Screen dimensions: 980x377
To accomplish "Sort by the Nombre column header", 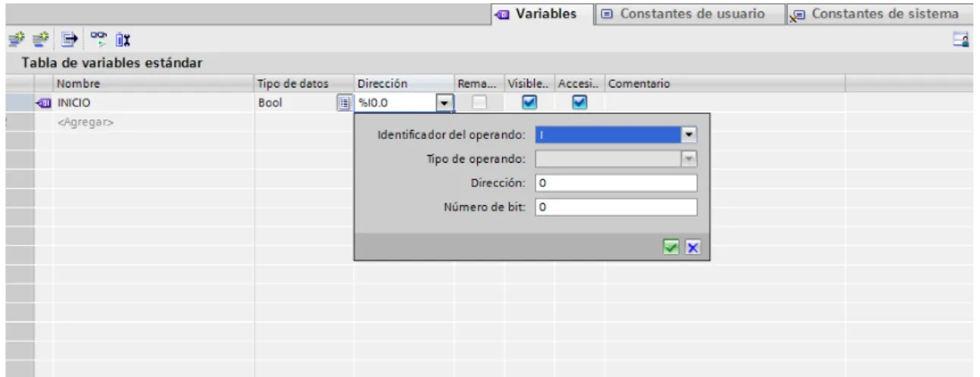I will tap(153, 84).
